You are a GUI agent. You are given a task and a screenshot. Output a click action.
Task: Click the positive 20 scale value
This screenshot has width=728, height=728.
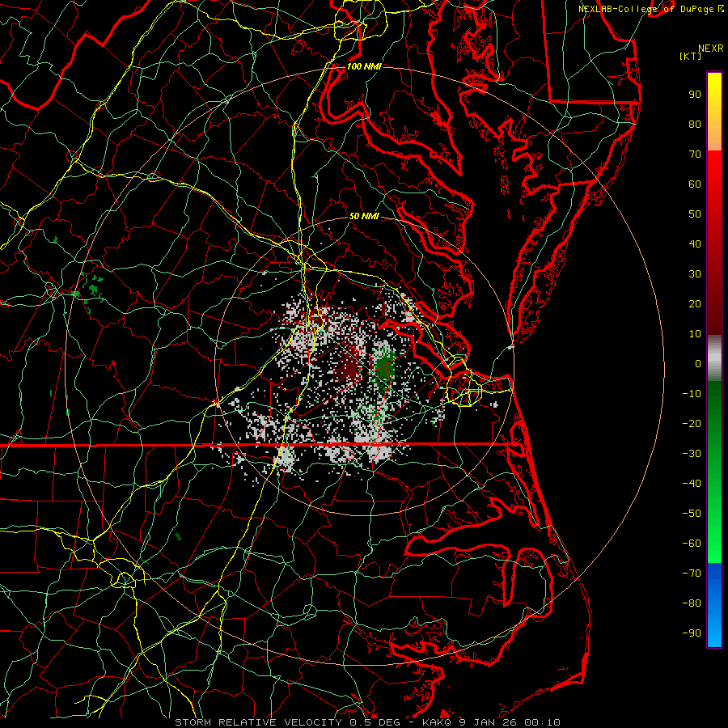695,304
